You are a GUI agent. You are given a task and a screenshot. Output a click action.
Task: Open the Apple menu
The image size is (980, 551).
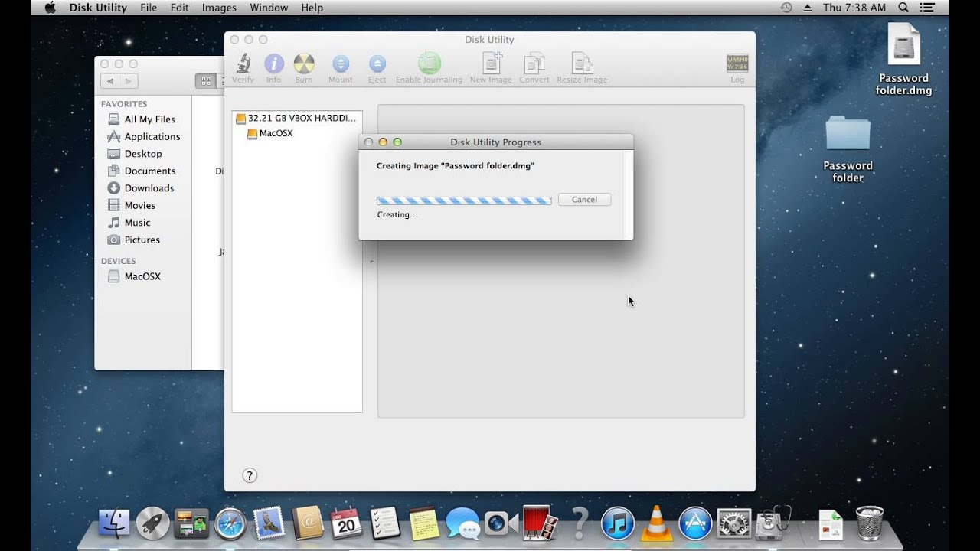[51, 8]
